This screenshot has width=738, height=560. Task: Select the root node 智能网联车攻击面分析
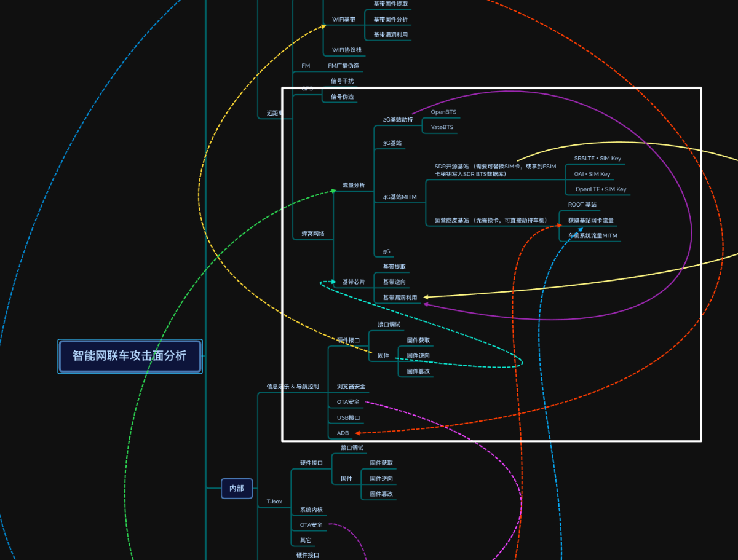point(130,356)
